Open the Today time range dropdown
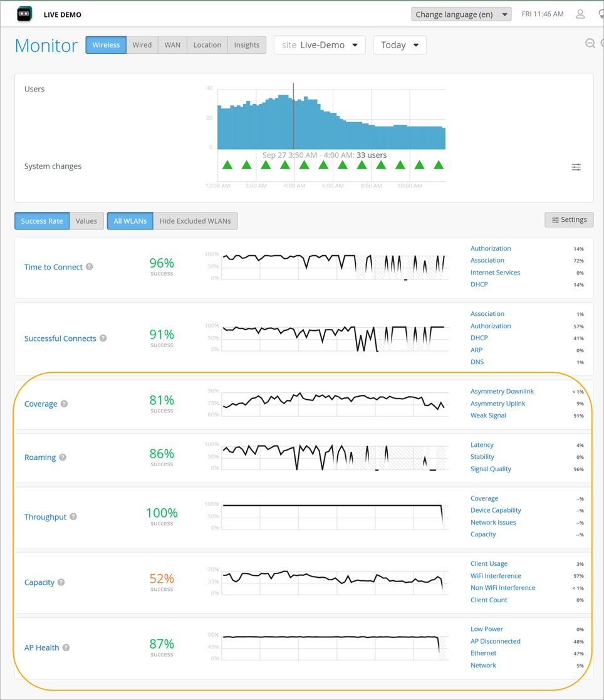The width and height of the screenshot is (604, 700). [x=400, y=45]
